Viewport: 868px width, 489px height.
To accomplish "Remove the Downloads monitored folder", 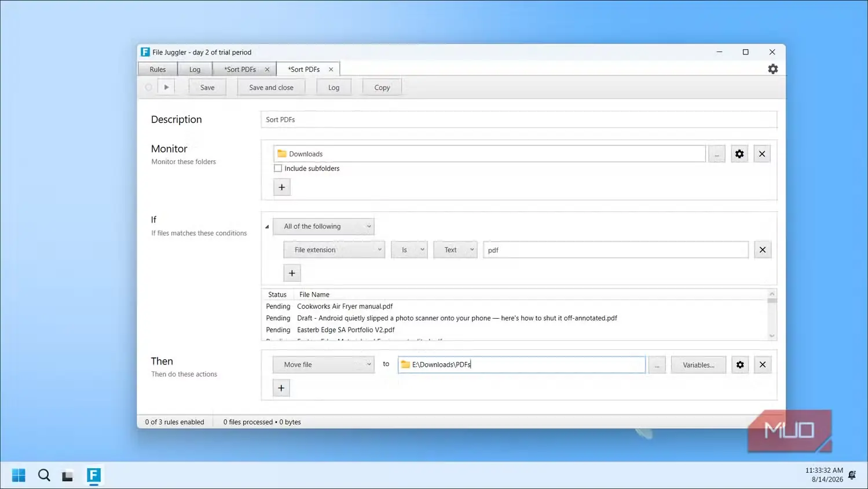I will [762, 154].
